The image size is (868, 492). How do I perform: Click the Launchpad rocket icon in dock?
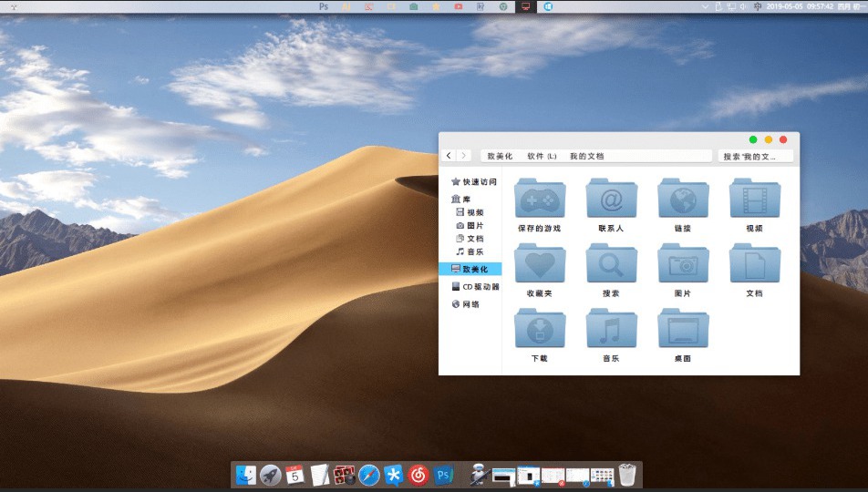(271, 475)
